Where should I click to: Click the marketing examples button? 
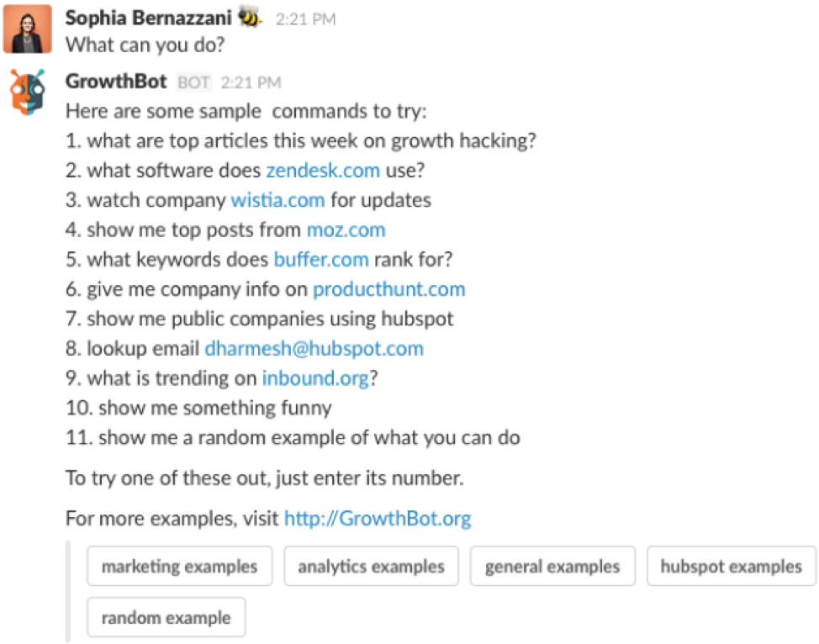(x=179, y=566)
